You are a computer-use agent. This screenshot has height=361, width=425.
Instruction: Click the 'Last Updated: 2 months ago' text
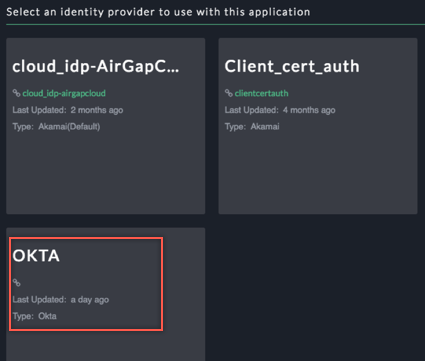[x=68, y=110]
